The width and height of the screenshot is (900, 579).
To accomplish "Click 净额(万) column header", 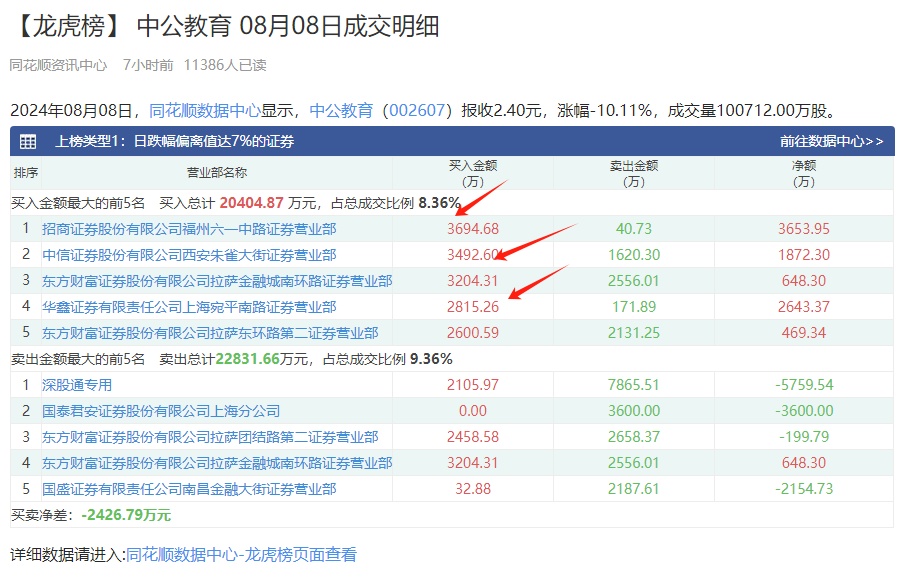I will (804, 173).
